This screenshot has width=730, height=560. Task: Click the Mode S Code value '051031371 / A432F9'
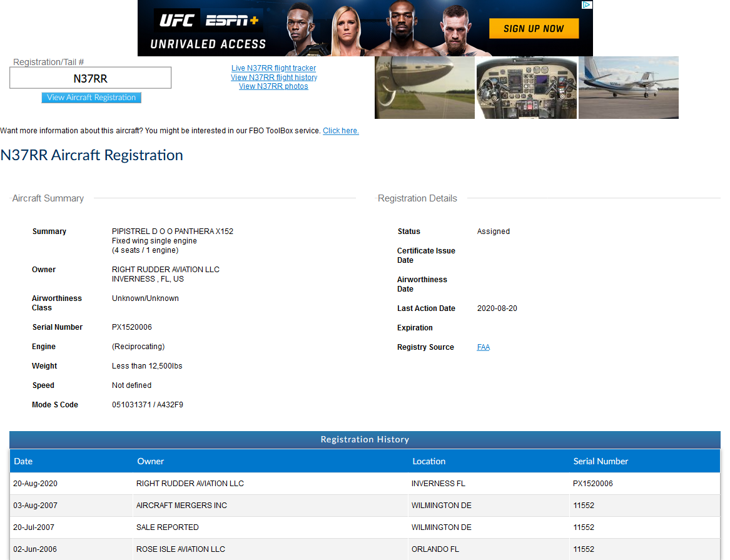[x=148, y=405]
